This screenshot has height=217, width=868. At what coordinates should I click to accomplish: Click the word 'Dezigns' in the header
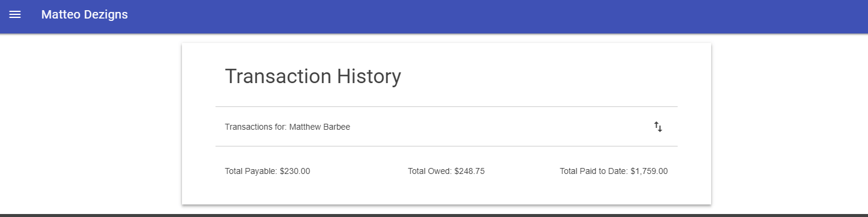tap(107, 14)
